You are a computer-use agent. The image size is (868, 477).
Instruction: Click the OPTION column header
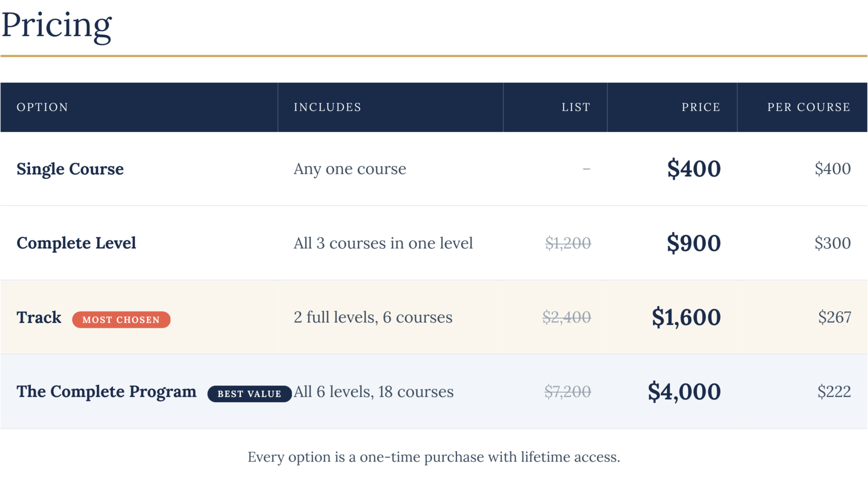pos(42,107)
